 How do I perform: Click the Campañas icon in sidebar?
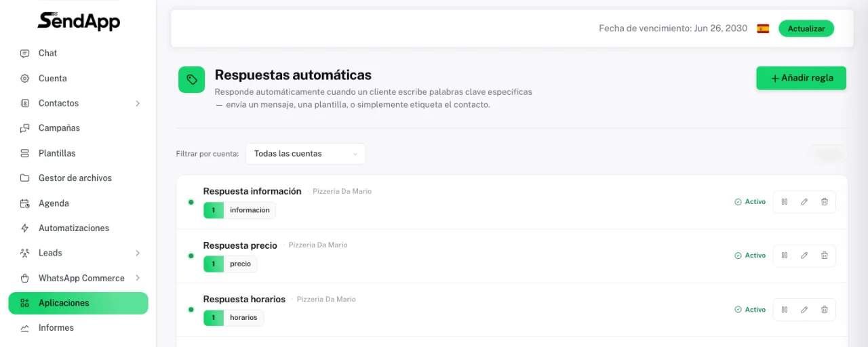25,128
